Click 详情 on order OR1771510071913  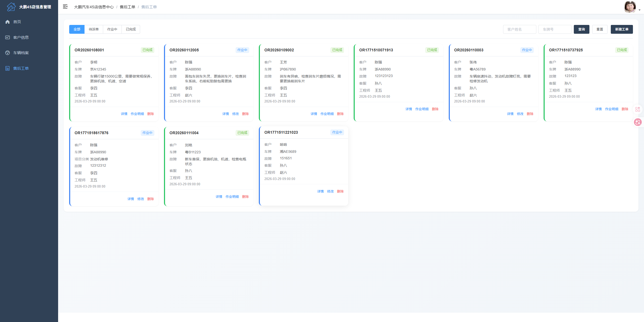click(409, 109)
